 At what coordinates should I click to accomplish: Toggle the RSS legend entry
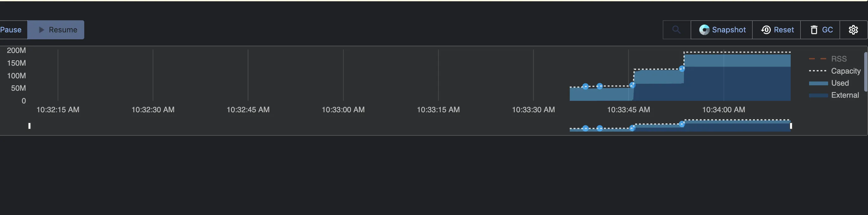838,59
